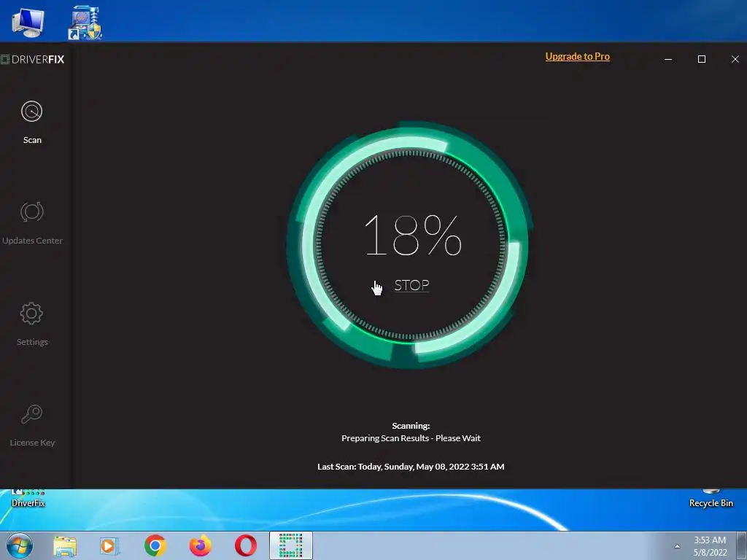
Task: Launch Opera browser from taskbar
Action: (245, 545)
